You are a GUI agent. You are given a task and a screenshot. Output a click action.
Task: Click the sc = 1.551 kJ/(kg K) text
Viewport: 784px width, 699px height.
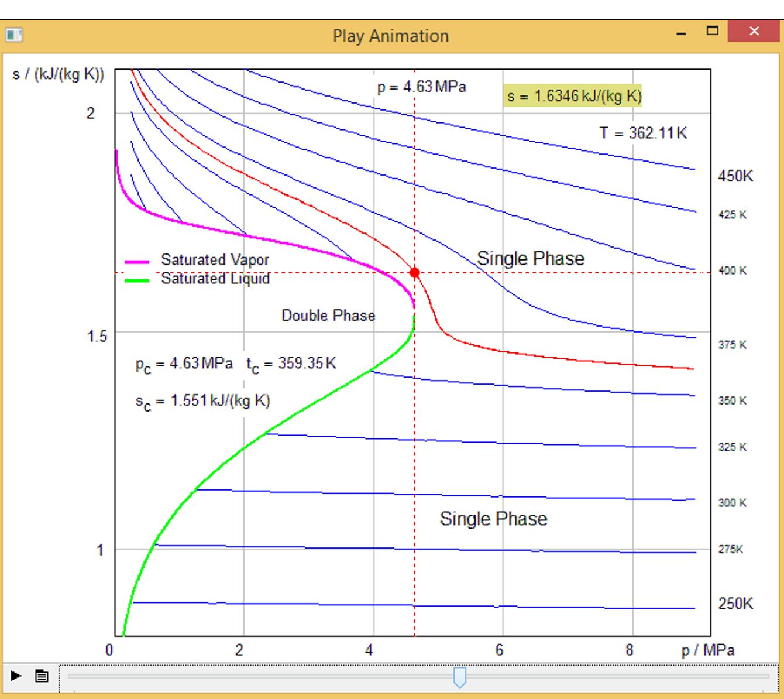click(x=203, y=400)
